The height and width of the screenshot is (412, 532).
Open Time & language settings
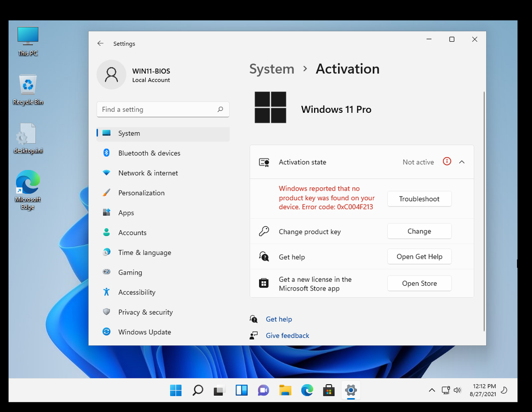click(x=163, y=252)
